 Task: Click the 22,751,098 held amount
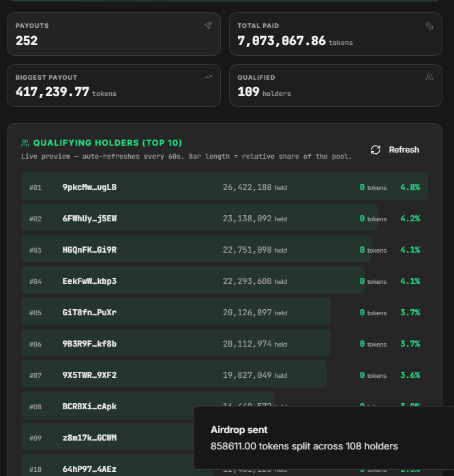[255, 250]
